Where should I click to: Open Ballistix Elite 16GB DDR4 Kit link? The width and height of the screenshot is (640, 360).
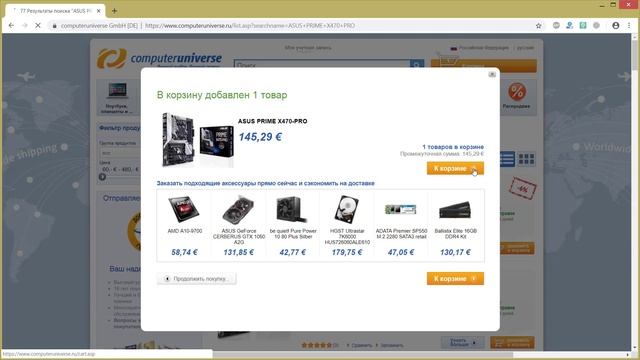(456, 234)
